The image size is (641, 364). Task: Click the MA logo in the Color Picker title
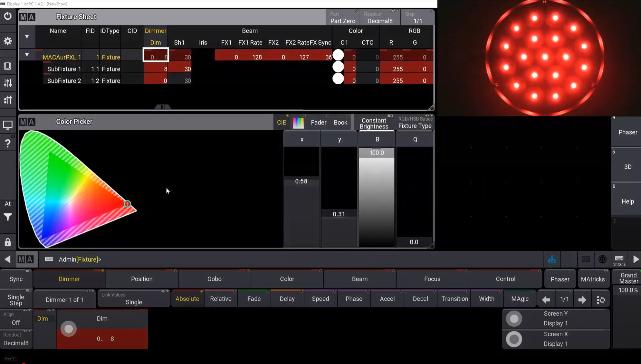pos(27,122)
